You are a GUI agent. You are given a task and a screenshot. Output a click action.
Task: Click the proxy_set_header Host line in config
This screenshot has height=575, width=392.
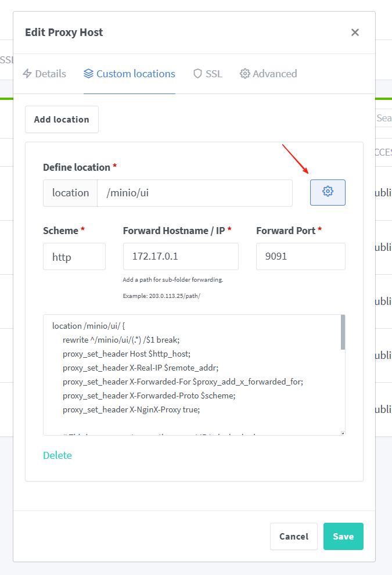(x=127, y=353)
